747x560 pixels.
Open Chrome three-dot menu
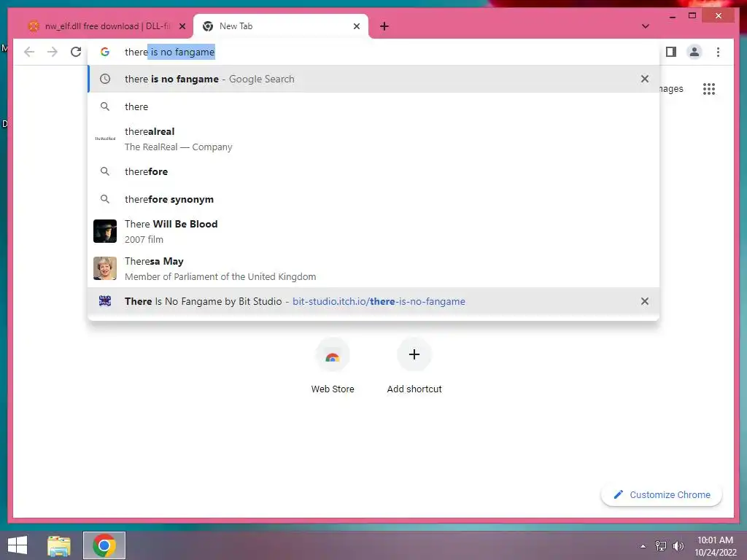(x=718, y=52)
